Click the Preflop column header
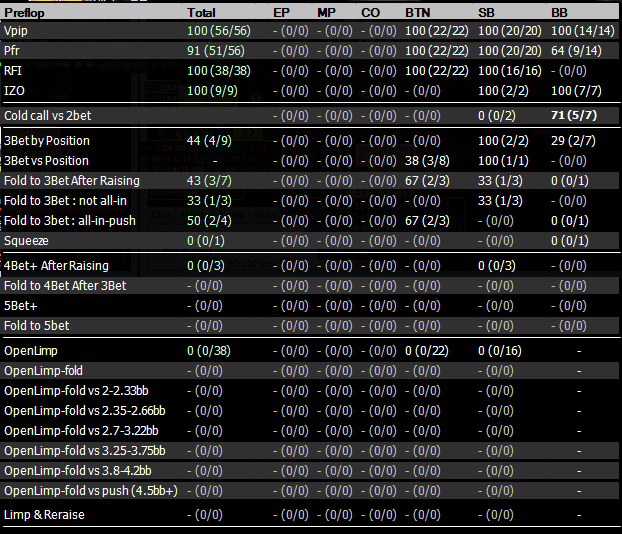 click(24, 13)
